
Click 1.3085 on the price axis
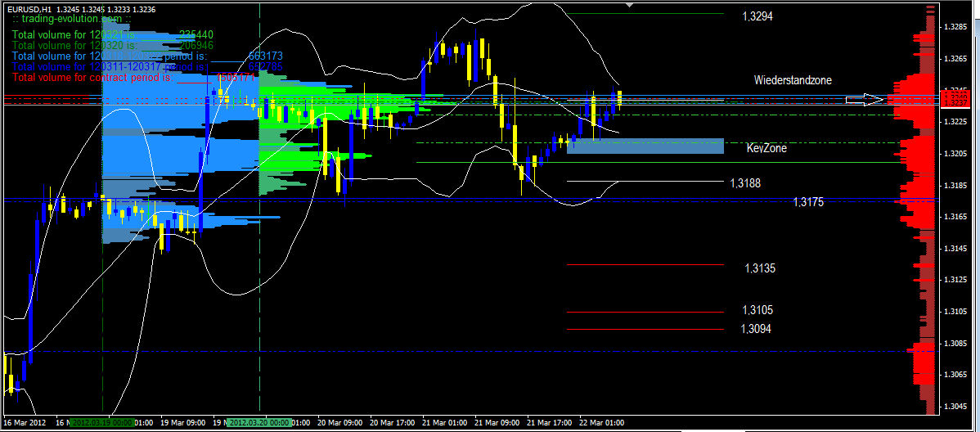click(x=956, y=343)
